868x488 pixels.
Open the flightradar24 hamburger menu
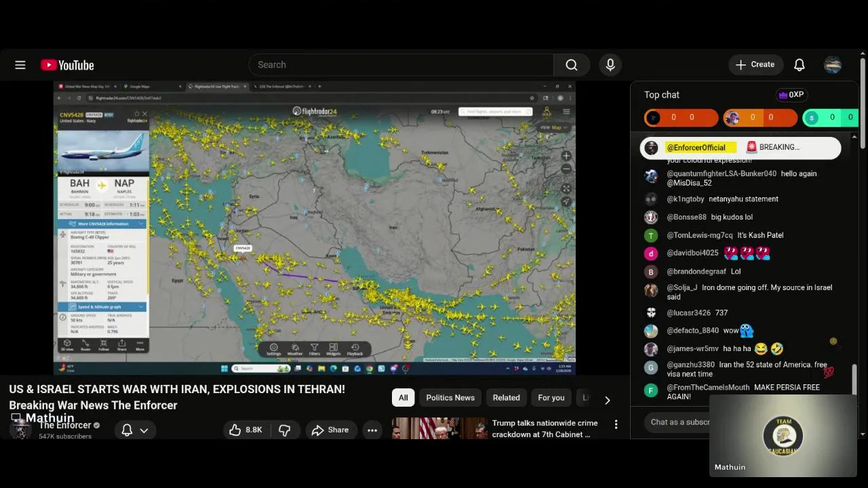566,111
